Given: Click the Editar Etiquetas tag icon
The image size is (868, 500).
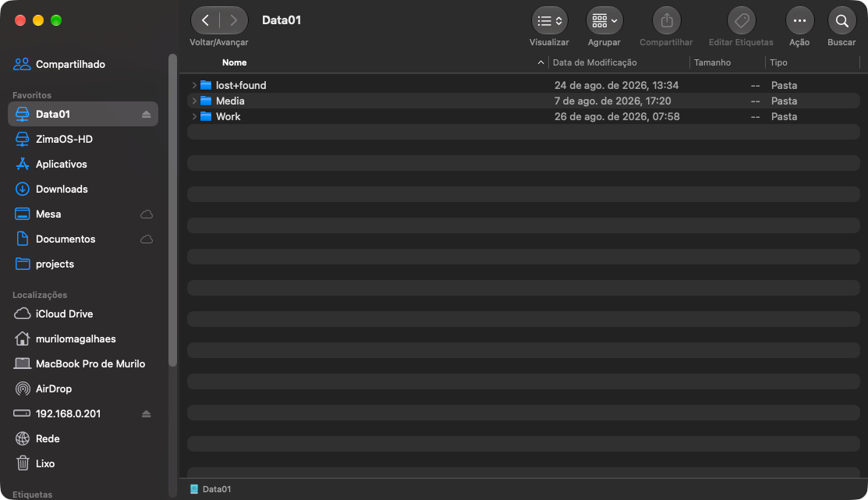Looking at the screenshot, I should [x=741, y=21].
